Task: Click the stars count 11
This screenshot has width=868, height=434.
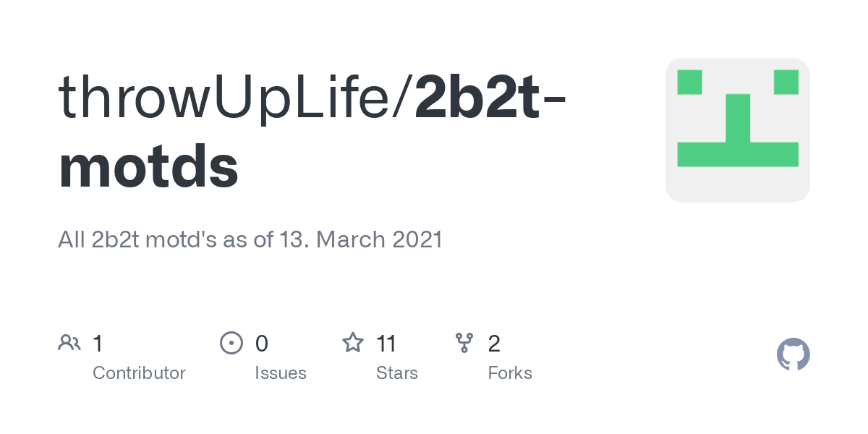Action: pos(387,343)
